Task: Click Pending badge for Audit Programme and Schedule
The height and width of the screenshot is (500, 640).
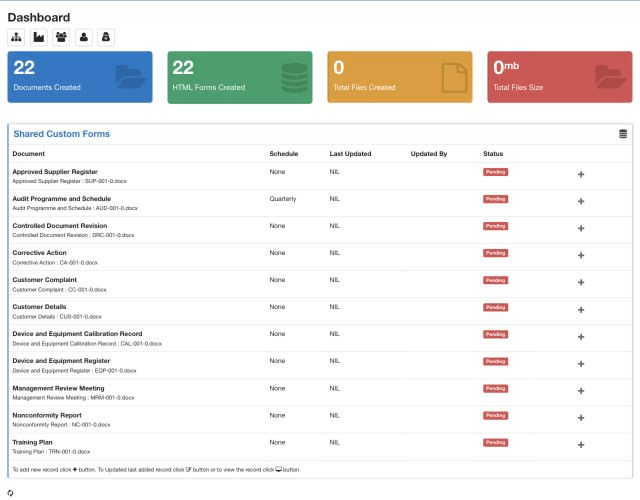Action: 496,199
